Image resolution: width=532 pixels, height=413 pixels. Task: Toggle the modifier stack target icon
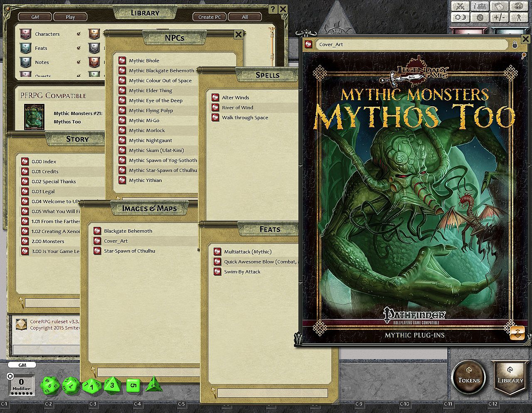(10, 376)
